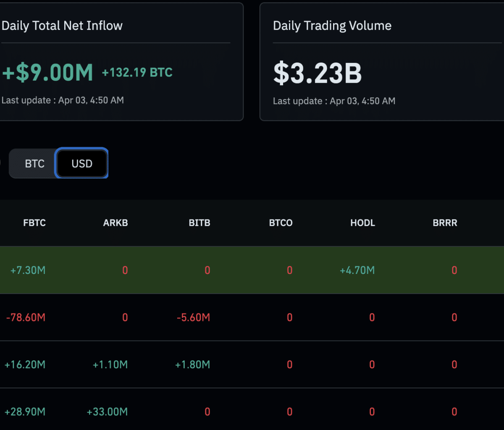504x430 pixels.
Task: Select the +1.80M BITB cell
Action: pos(192,365)
